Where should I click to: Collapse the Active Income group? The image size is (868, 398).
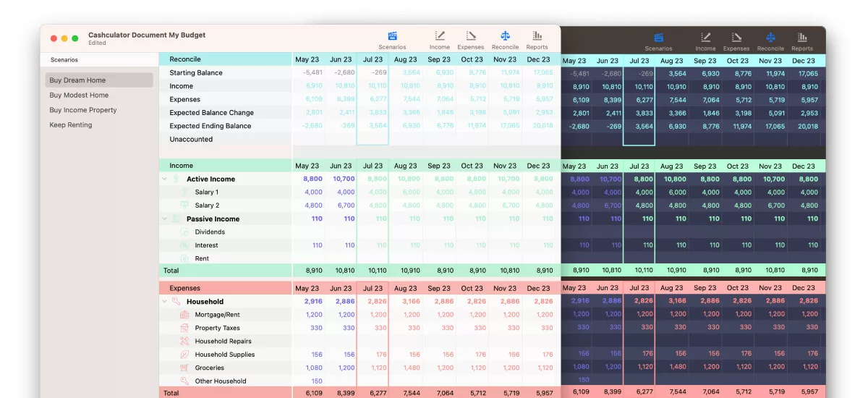[164, 179]
